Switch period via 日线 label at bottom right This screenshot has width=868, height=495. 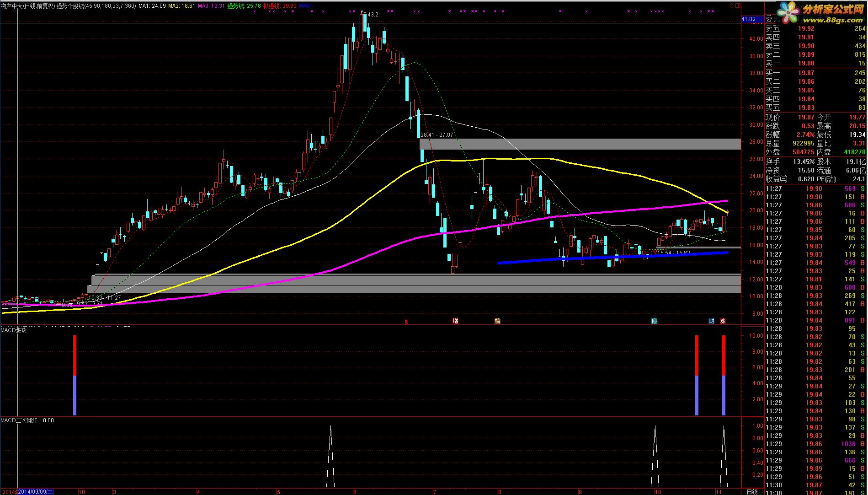click(752, 492)
